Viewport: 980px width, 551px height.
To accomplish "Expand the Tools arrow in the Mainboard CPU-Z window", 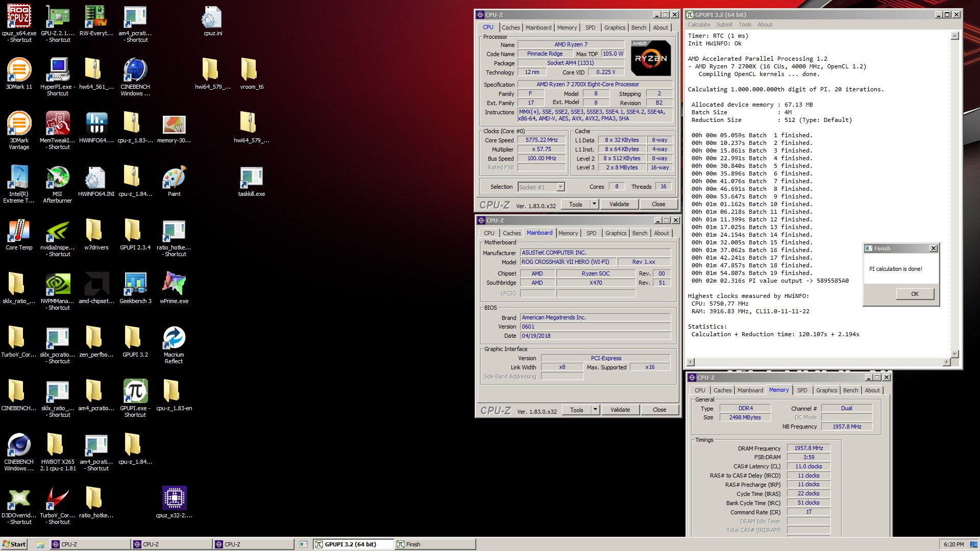I will tap(595, 410).
